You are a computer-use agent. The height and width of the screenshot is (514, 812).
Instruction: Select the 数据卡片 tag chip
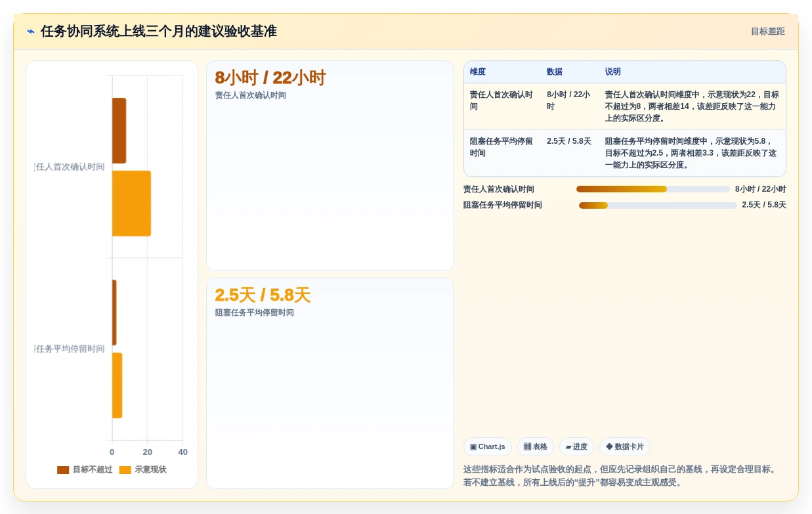point(625,447)
